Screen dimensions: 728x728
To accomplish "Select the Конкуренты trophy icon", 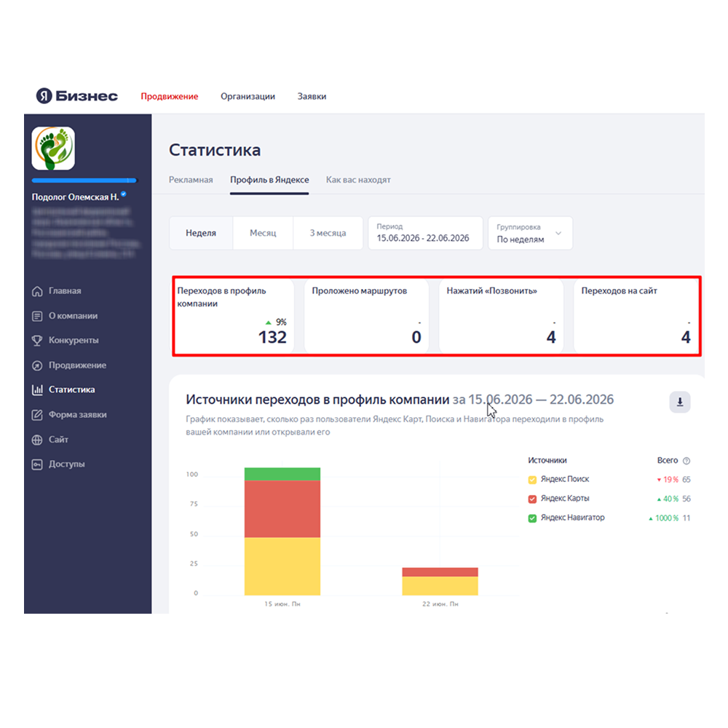I will 37,341.
